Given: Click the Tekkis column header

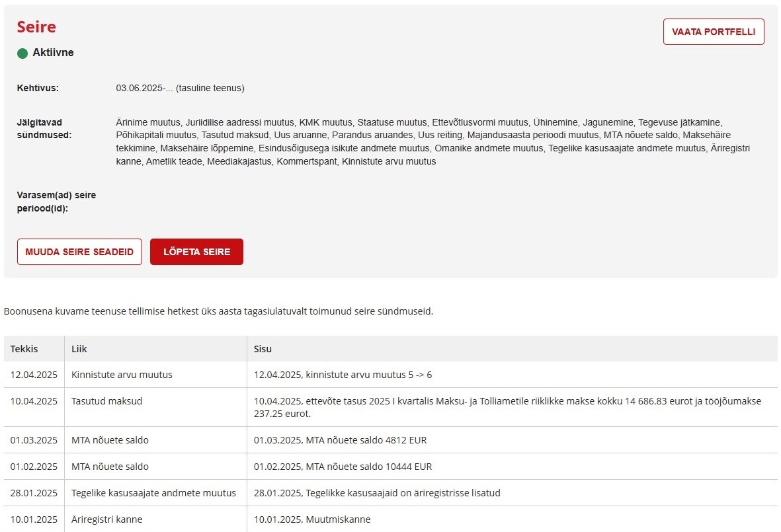Looking at the screenshot, I should click(x=24, y=349).
